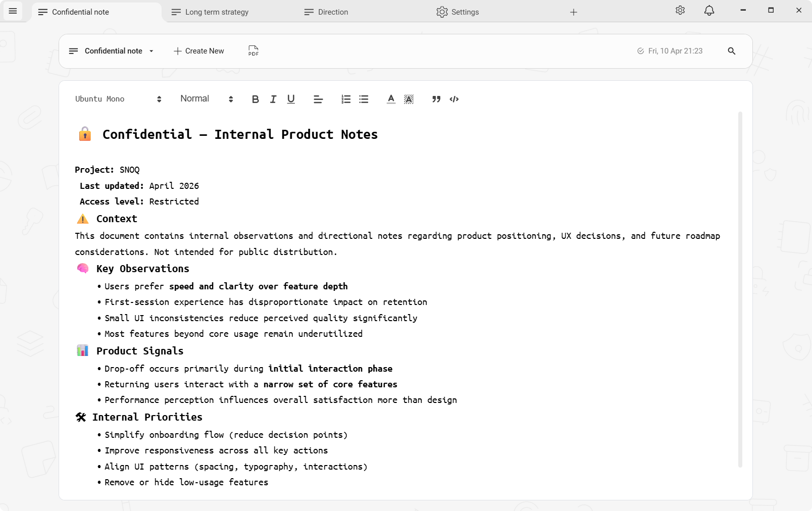
Task: Insert an ordered list
Action: (346, 99)
